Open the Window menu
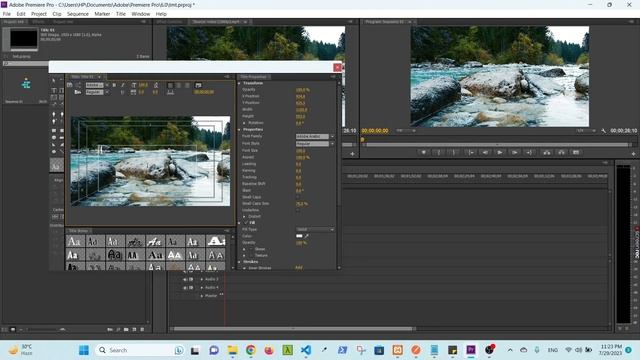The image size is (640, 360). click(x=140, y=14)
